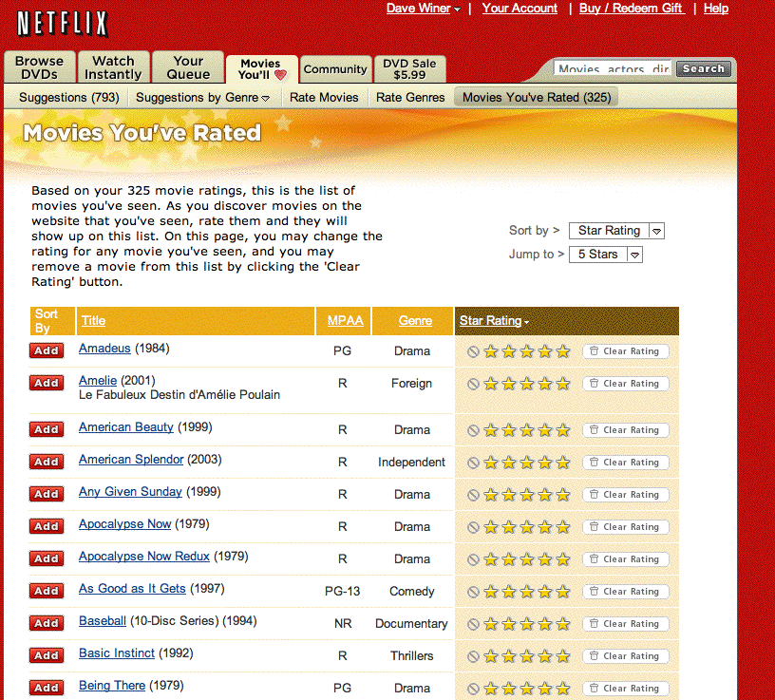This screenshot has width=775, height=700.
Task: Open the Jump to 5 Stars dropdown
Action: [x=605, y=255]
